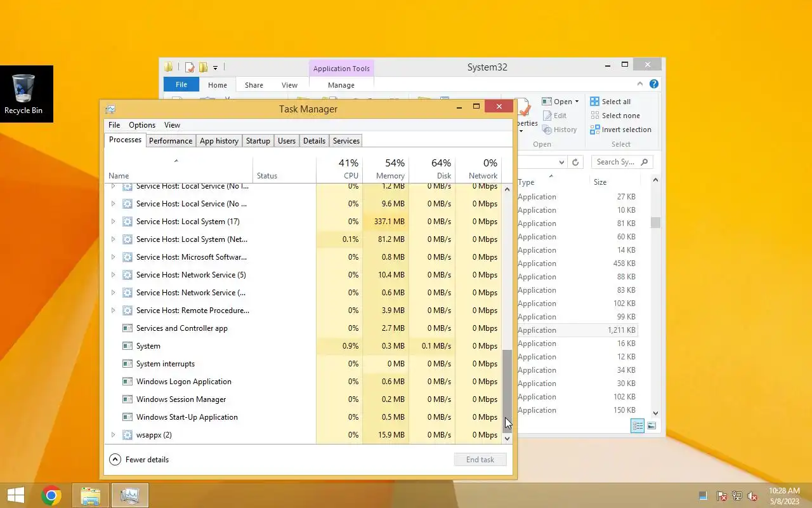Switch to File Explorer on the taskbar
812x508 pixels.
click(91, 495)
